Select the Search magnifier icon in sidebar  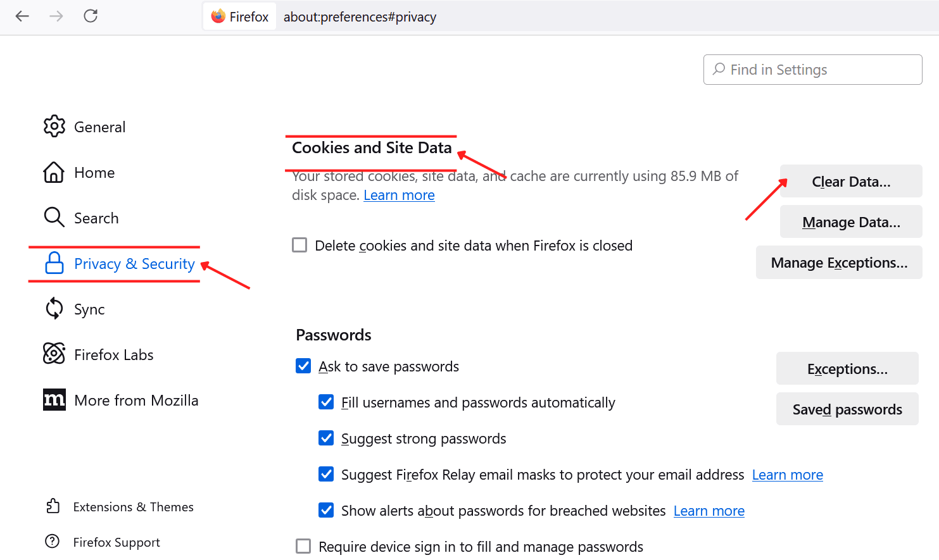click(54, 218)
